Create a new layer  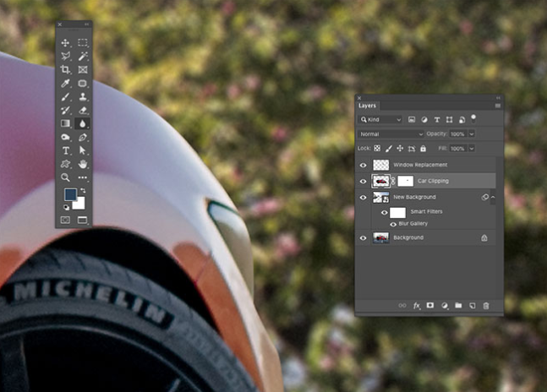pyautogui.click(x=472, y=306)
